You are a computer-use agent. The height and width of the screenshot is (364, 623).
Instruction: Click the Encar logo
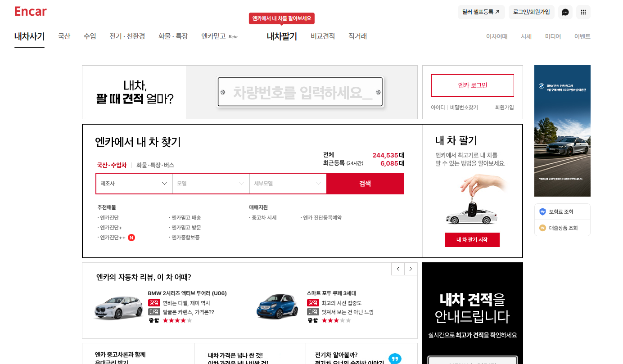31,12
